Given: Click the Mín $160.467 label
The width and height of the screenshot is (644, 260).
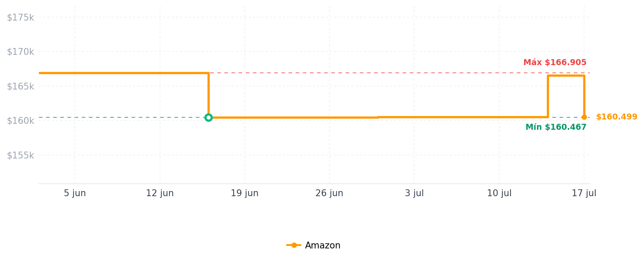Looking at the screenshot, I should (x=556, y=127).
